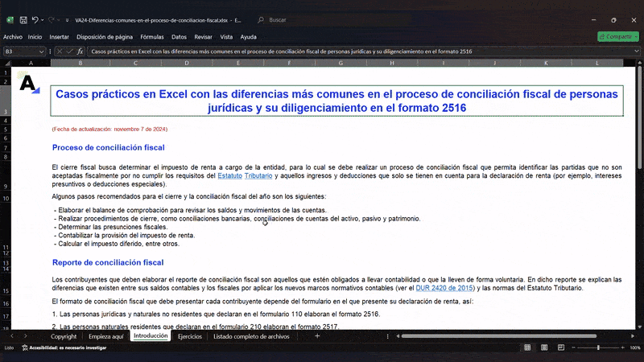Click the zoom slider in status bar

pyautogui.click(x=598, y=348)
